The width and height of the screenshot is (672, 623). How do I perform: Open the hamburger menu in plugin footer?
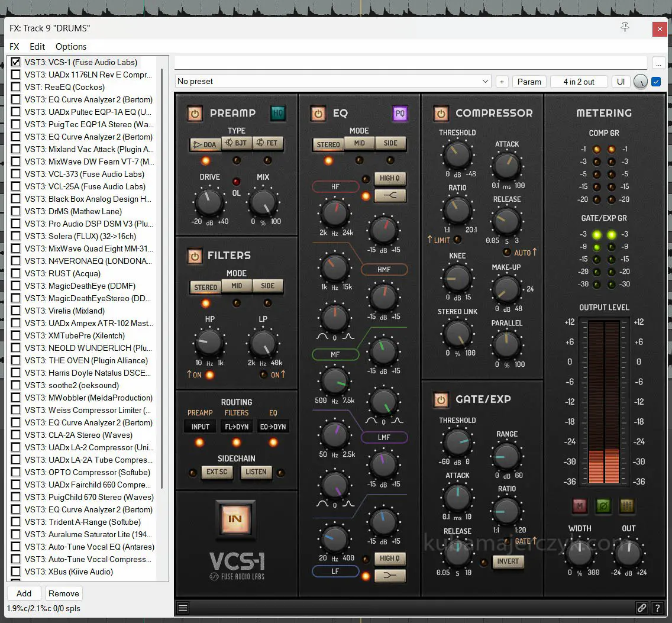tap(183, 608)
